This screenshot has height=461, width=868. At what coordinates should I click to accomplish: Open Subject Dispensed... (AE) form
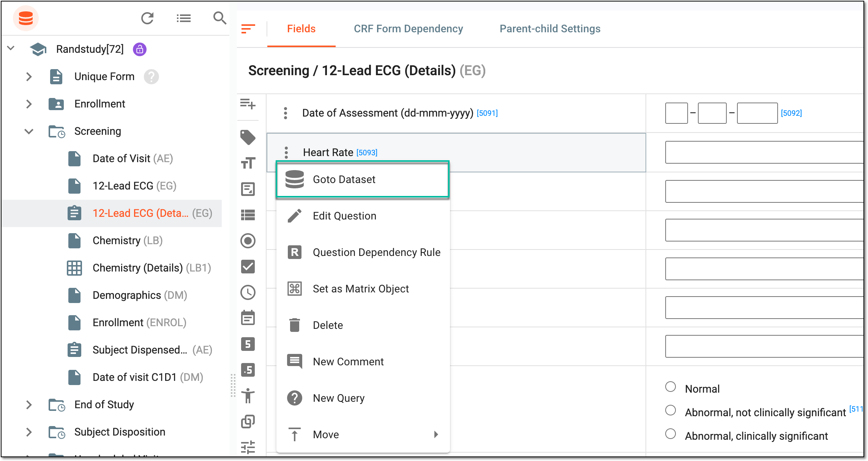tap(152, 350)
